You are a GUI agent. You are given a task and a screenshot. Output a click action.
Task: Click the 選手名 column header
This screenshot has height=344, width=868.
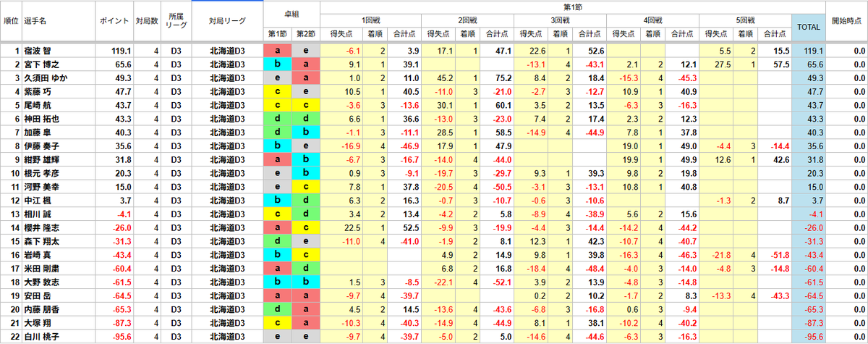pyautogui.click(x=58, y=22)
